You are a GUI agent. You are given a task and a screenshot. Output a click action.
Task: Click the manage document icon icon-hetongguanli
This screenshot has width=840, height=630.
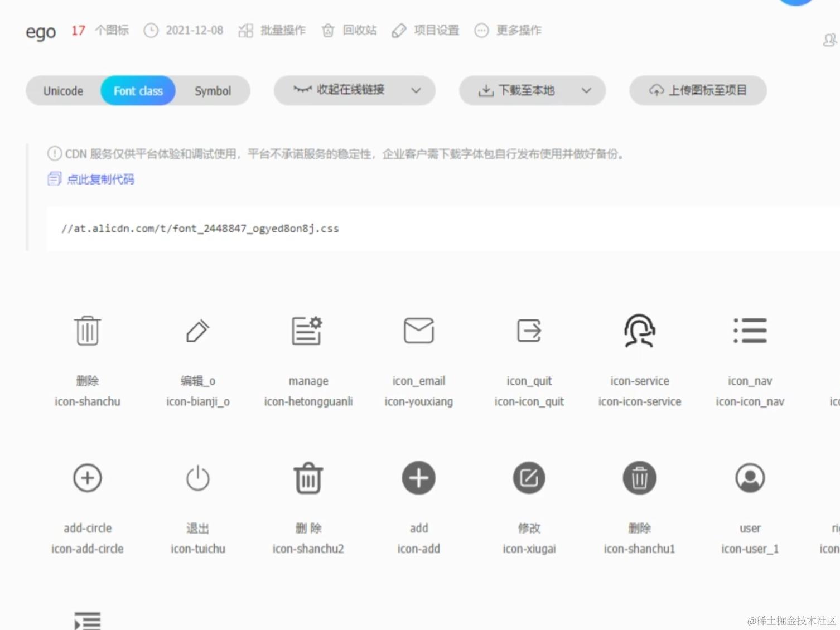pos(307,331)
